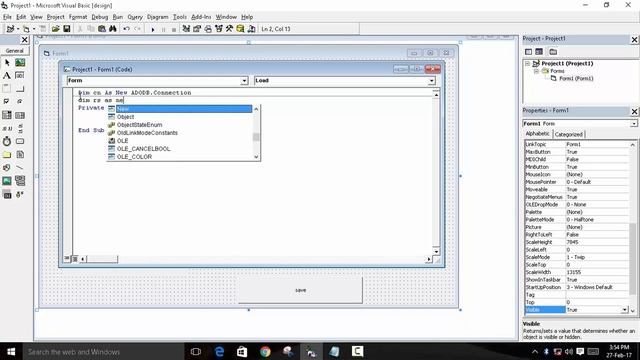Collapse the Project1 tree node
Screen dimensions: 640x360
click(527, 64)
